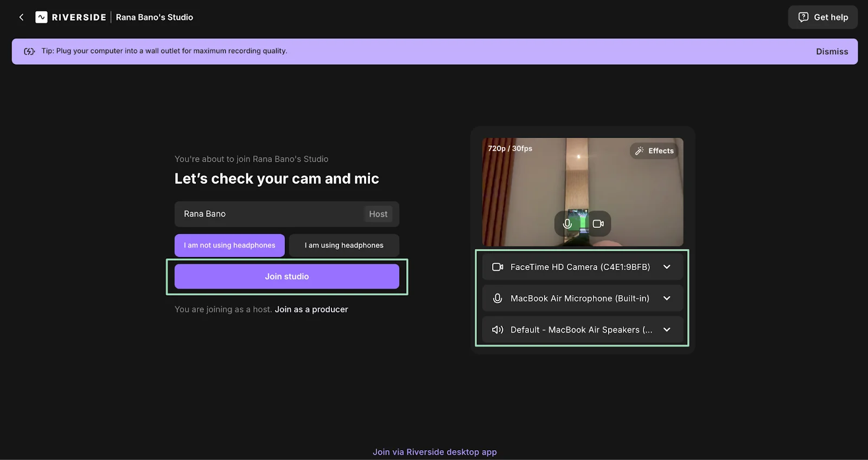This screenshot has width=868, height=460.
Task: Turn off the camera in the preview
Action: pyautogui.click(x=598, y=223)
